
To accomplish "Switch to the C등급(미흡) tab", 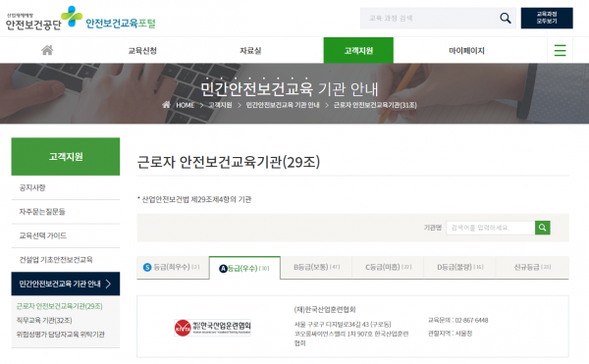I will pos(388,267).
